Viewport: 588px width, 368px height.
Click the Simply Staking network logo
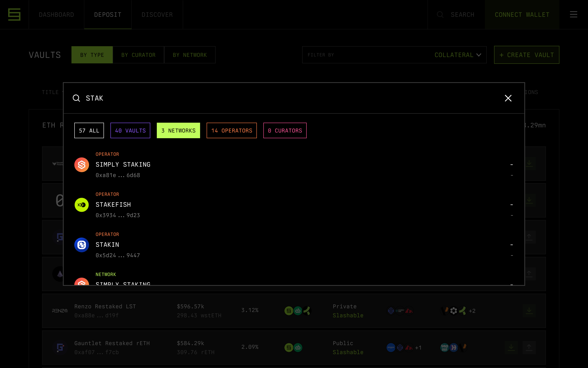82,281
